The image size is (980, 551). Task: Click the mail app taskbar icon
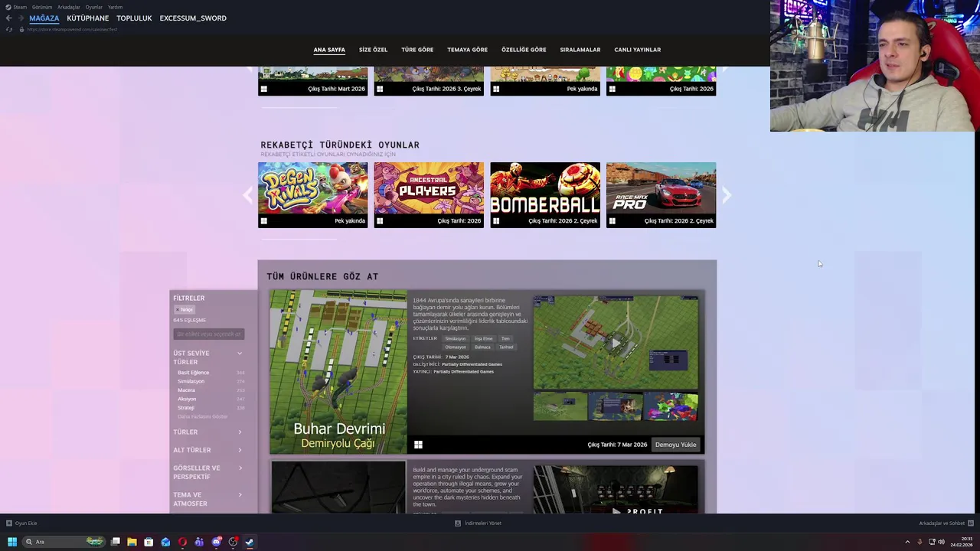tap(165, 542)
